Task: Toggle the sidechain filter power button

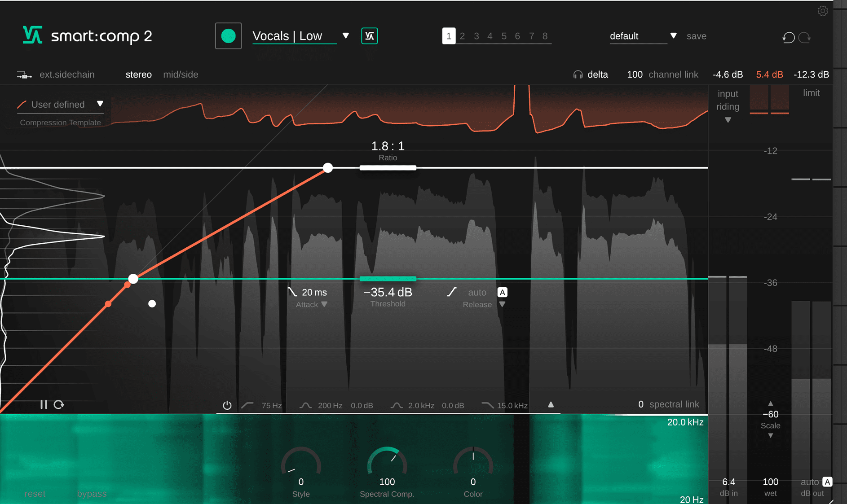Action: click(x=227, y=405)
